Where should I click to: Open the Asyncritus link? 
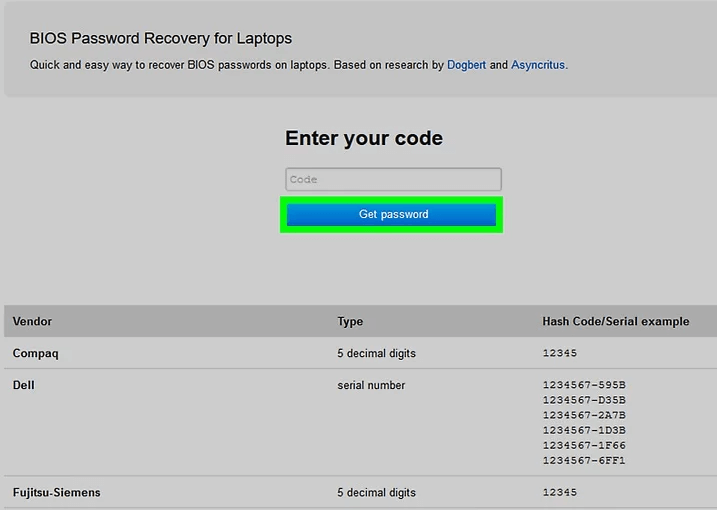pyautogui.click(x=538, y=65)
